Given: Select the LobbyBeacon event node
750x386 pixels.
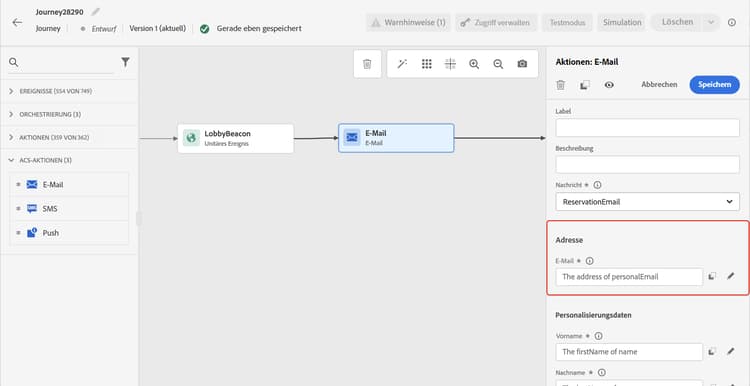Looking at the screenshot, I should tap(235, 138).
